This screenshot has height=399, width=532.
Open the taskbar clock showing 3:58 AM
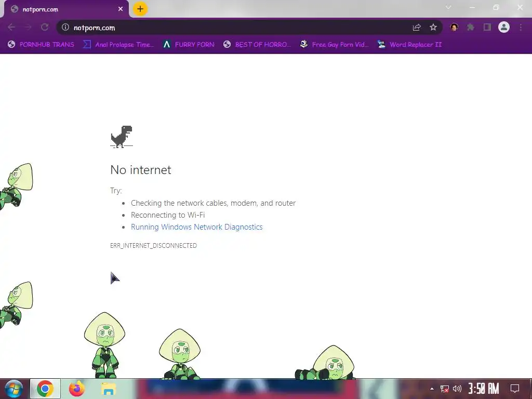click(484, 389)
